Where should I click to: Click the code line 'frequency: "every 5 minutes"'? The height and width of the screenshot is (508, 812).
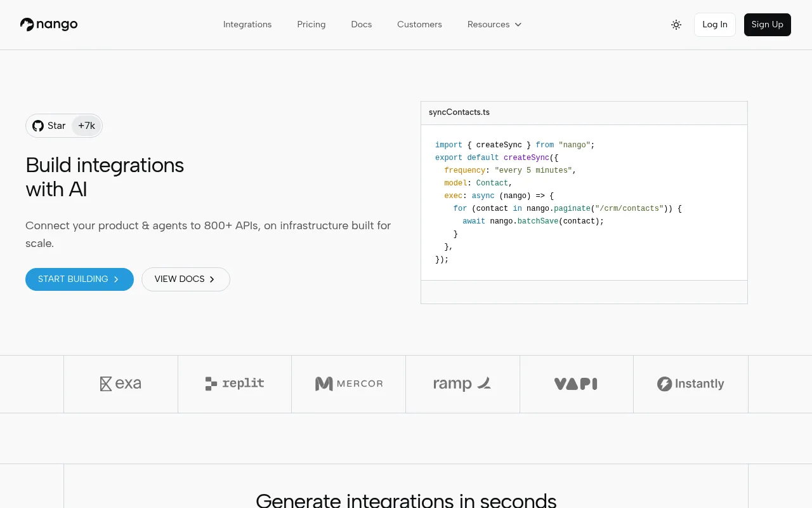511,170
